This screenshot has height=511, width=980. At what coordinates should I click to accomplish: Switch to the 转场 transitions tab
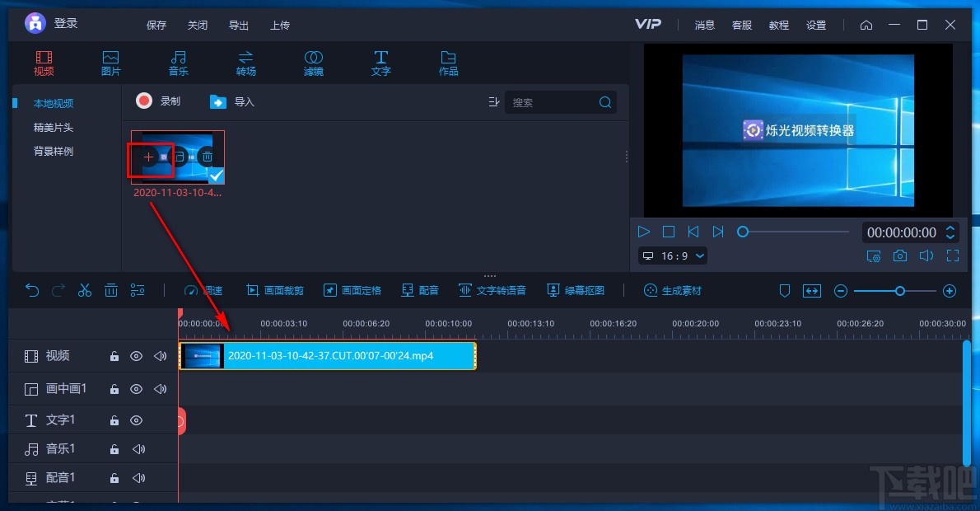click(x=245, y=63)
